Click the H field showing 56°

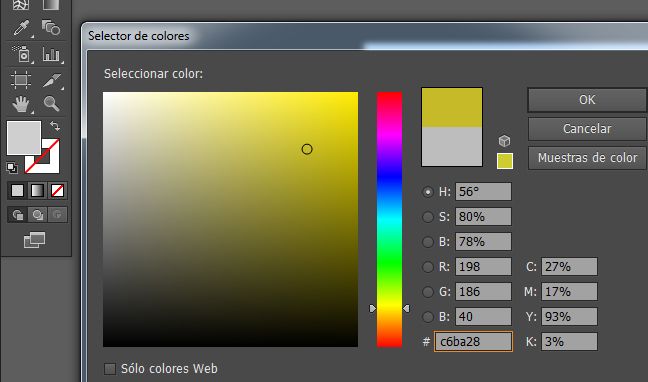point(483,192)
